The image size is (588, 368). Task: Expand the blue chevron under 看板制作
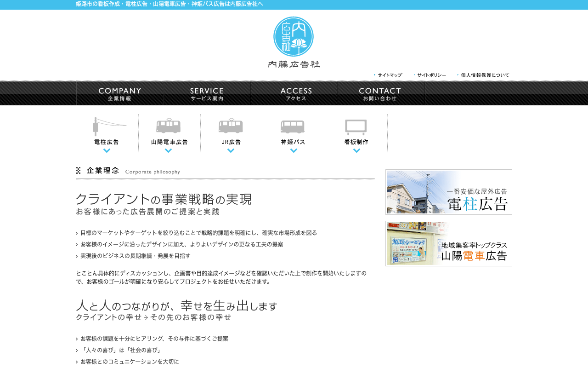(356, 150)
